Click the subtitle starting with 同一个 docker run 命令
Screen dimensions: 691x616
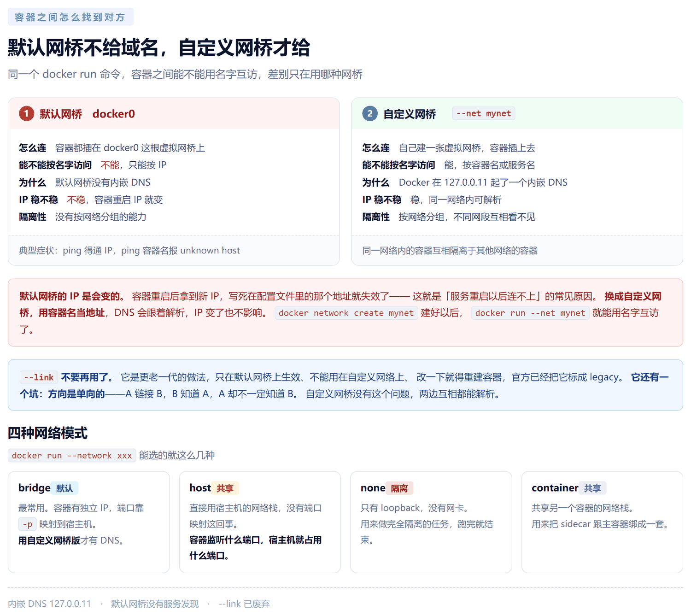(185, 74)
